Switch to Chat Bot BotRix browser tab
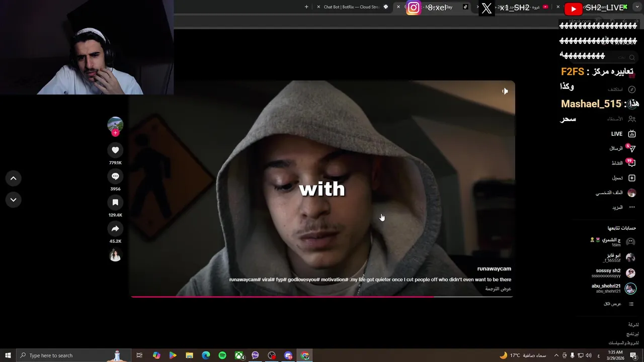 point(352,7)
